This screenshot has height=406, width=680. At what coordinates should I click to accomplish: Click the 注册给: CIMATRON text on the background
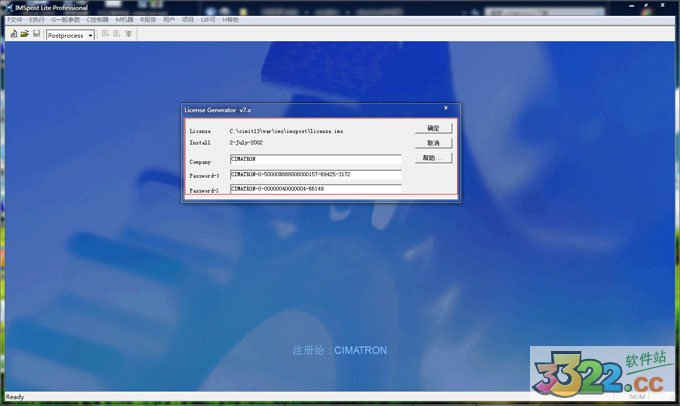[x=340, y=350]
